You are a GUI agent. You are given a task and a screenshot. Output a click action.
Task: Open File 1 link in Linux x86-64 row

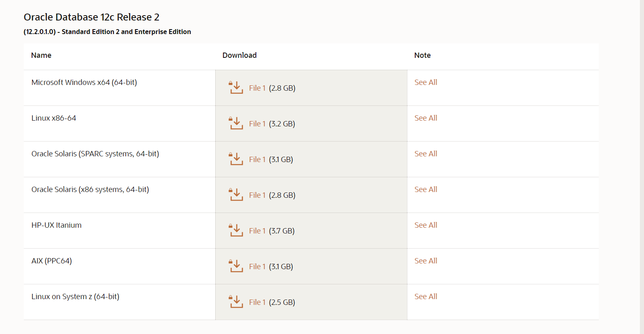point(257,124)
